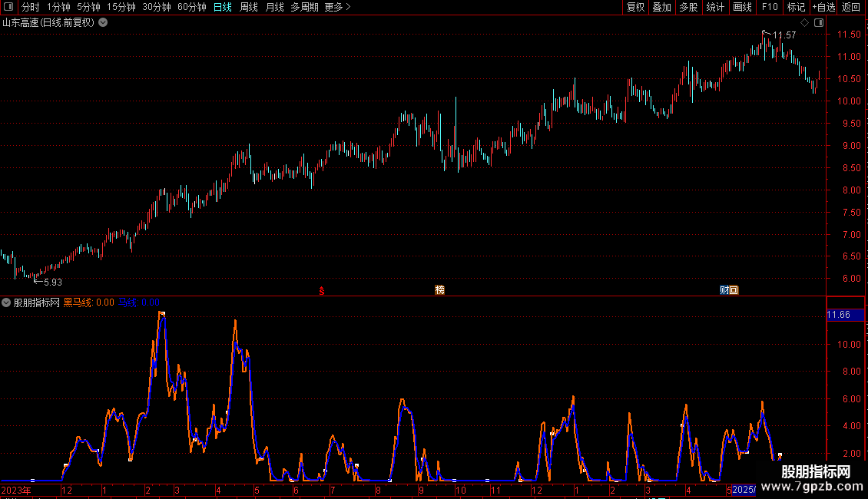Switch to the 周线 weekly tab
868x499 pixels.
(x=249, y=7)
